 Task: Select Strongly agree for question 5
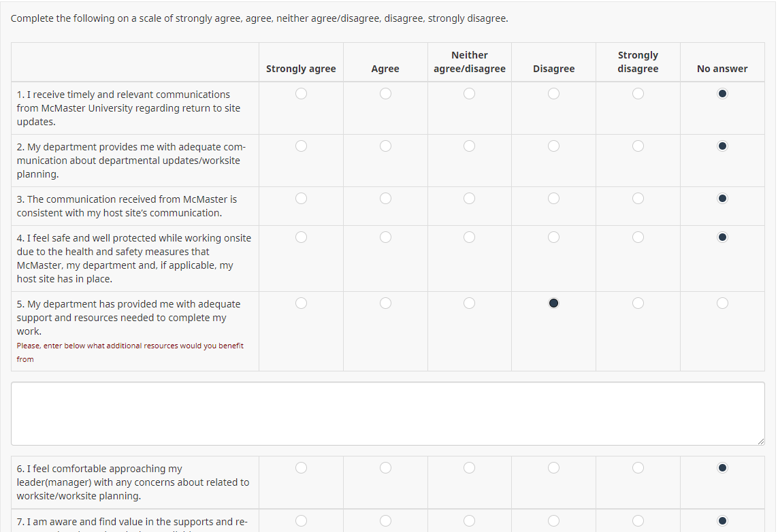click(x=301, y=303)
